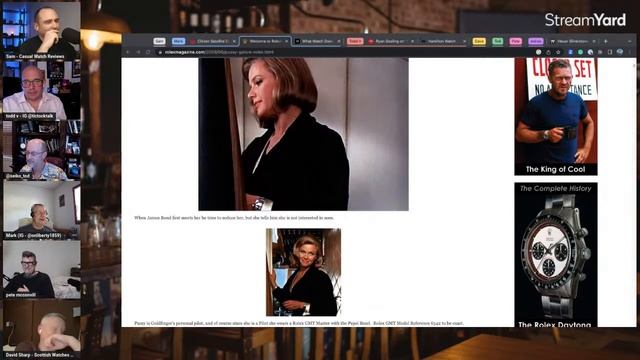Image resolution: width=640 pixels, height=360 pixels.
Task: Open a new tab with the plus icon
Action: (606, 41)
